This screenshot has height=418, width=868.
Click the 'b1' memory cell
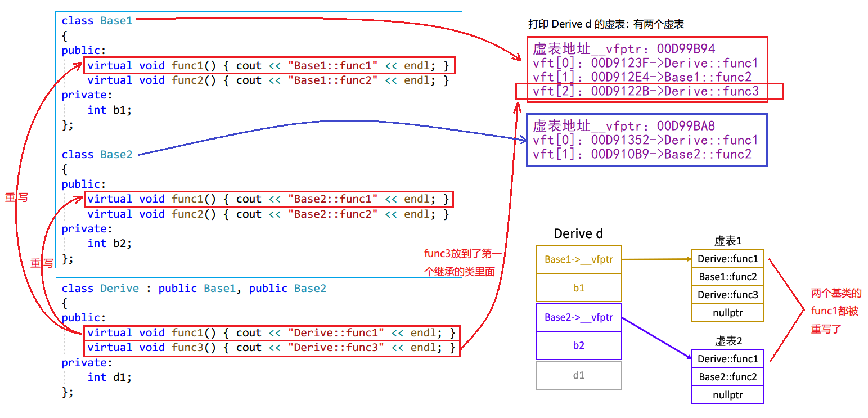coord(579,288)
